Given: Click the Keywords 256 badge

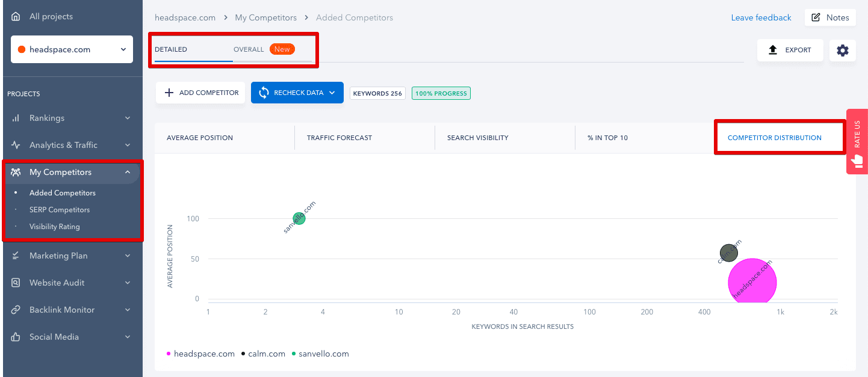Looking at the screenshot, I should click(x=377, y=93).
